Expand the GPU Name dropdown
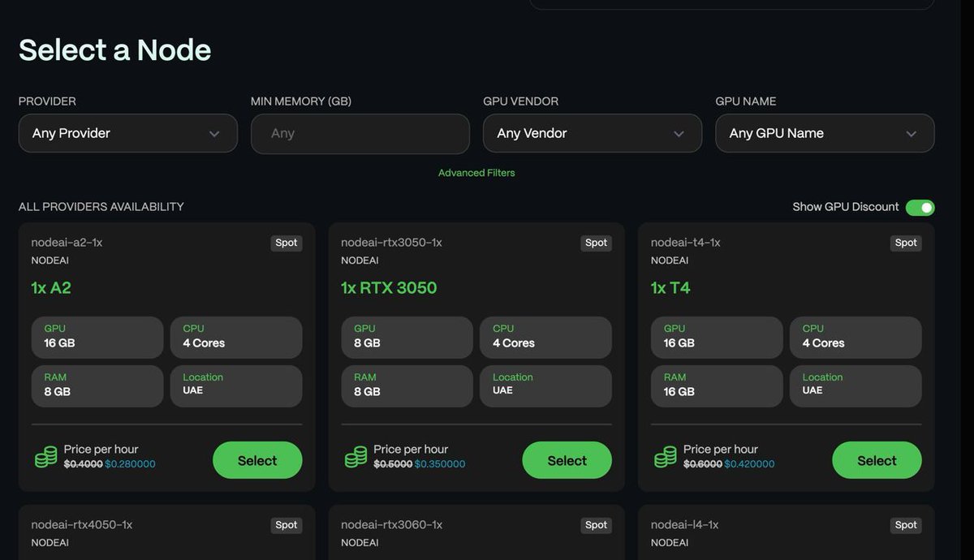Screen dimensions: 974x560 pyautogui.click(x=825, y=133)
